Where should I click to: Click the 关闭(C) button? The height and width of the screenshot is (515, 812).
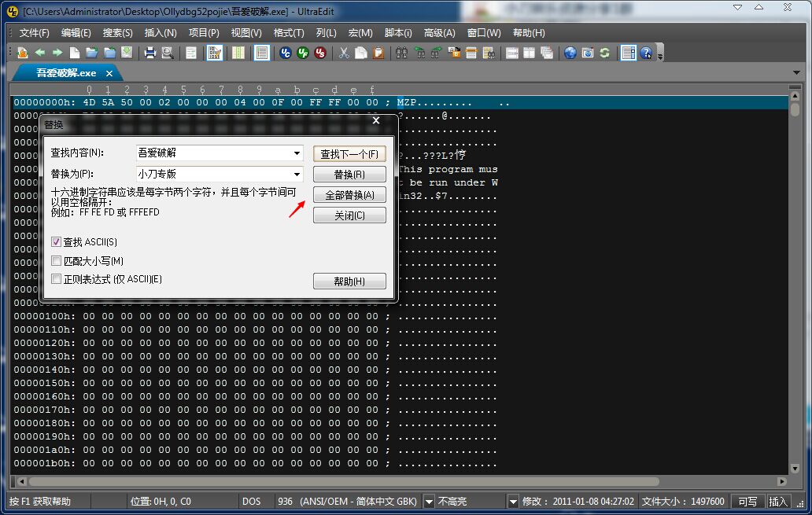click(349, 215)
